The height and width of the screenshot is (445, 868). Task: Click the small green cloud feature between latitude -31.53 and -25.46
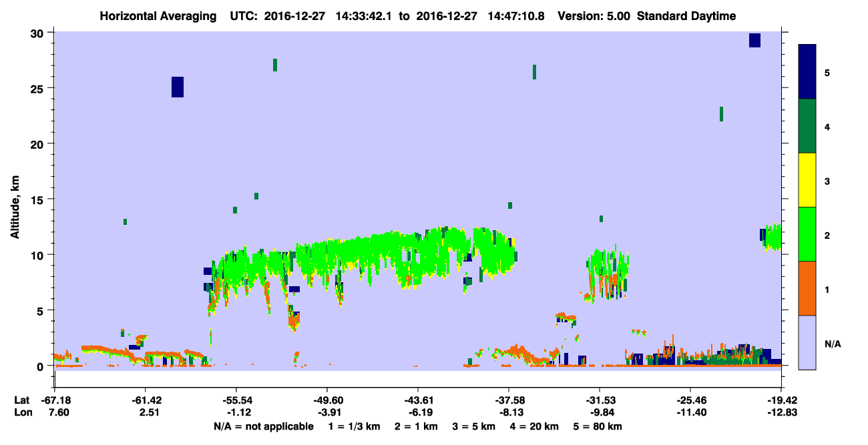pyautogui.click(x=639, y=332)
